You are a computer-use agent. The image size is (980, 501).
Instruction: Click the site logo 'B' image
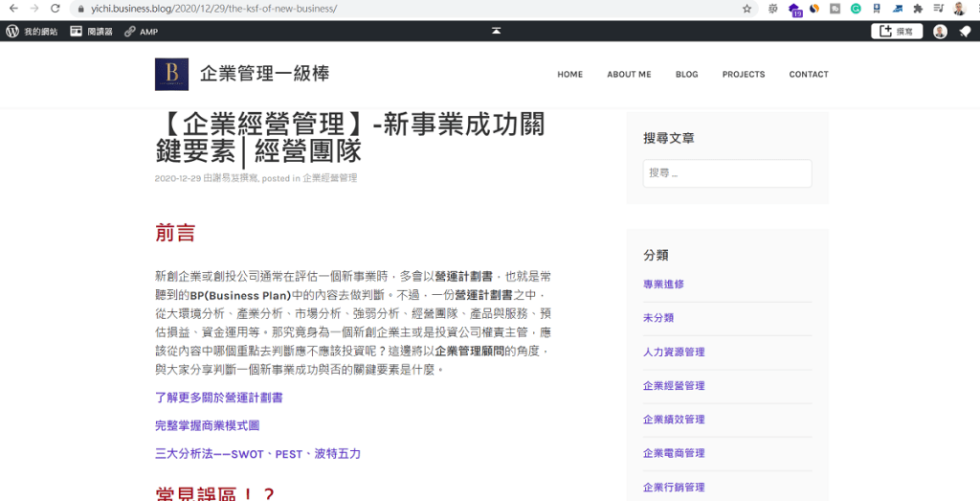pos(171,75)
